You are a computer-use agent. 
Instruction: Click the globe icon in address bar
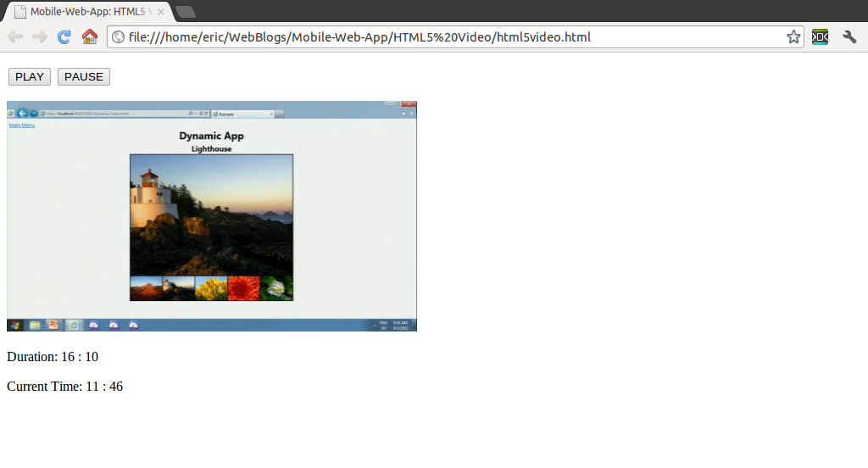[x=118, y=37]
